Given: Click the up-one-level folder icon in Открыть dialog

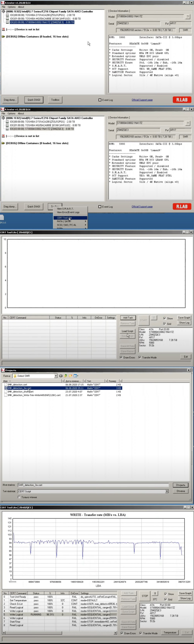Looking at the screenshot, I should (65, 376).
